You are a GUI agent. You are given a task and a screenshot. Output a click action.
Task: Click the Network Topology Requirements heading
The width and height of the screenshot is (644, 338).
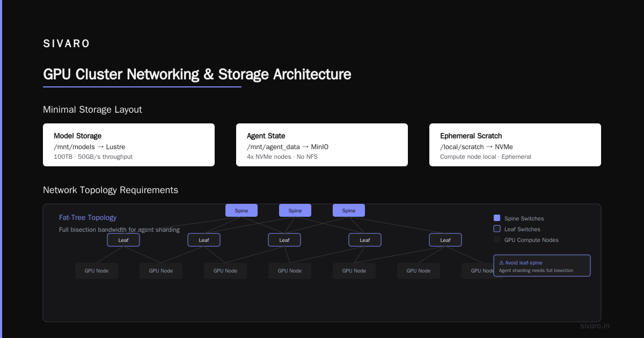pos(111,190)
